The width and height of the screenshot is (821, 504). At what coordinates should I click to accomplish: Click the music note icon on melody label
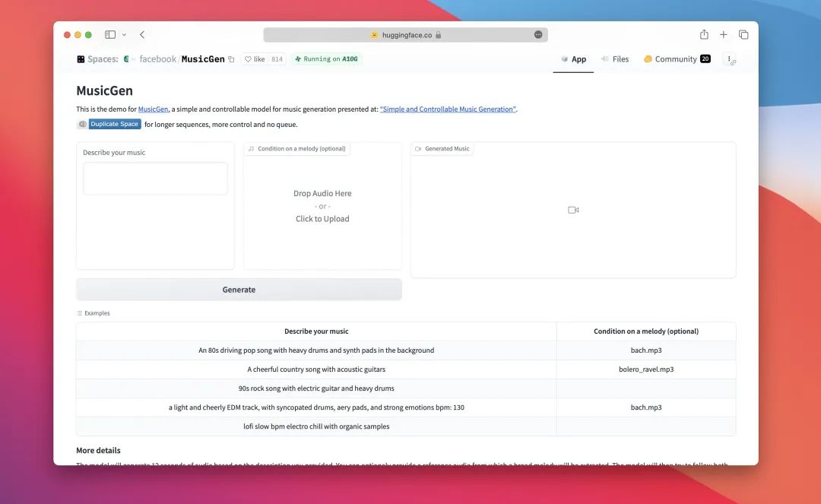pos(252,149)
